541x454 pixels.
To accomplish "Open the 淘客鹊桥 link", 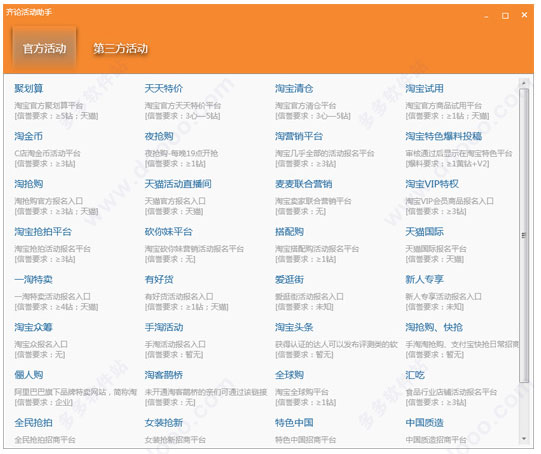I will [x=164, y=374].
